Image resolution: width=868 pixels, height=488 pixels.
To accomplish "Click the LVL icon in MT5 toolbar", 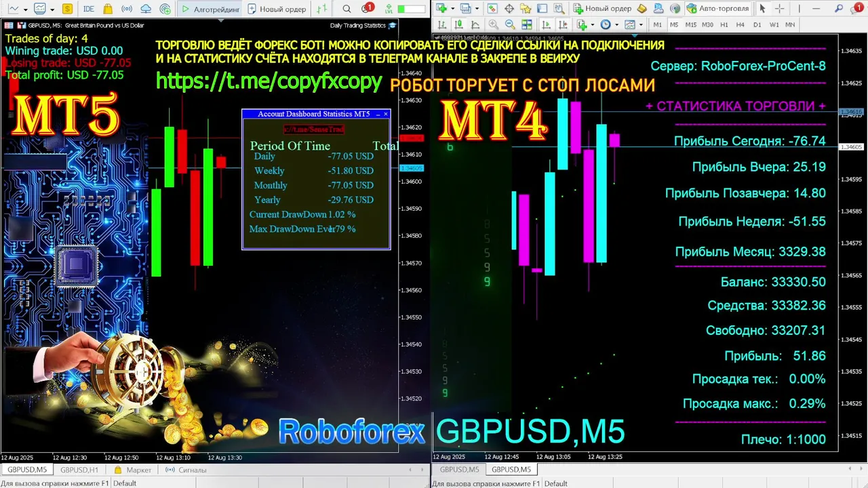I will click(x=389, y=9).
